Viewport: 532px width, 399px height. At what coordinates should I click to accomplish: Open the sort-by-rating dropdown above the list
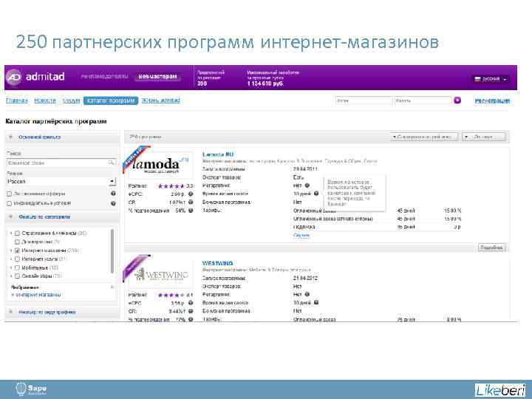424,137
